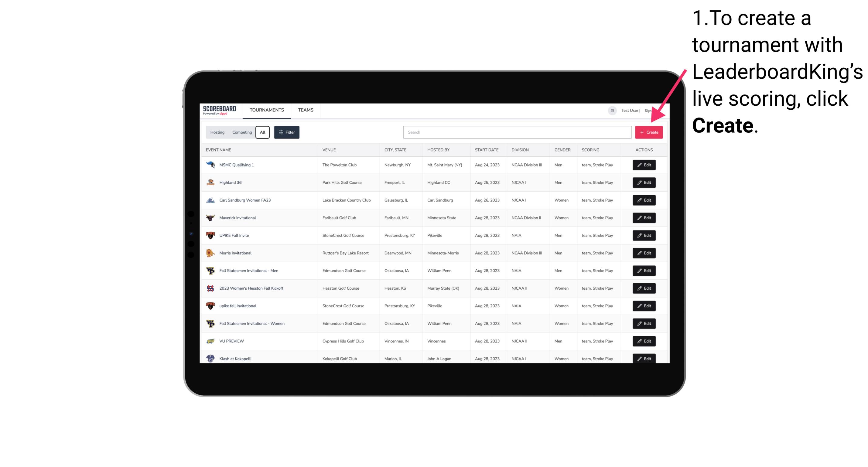Viewport: 868px width, 467px height.
Task: Click the grid/table view icon
Action: [612, 111]
